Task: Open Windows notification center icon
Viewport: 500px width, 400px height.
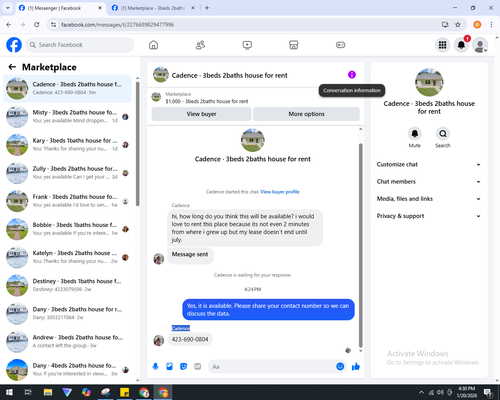Action: tap(488, 392)
